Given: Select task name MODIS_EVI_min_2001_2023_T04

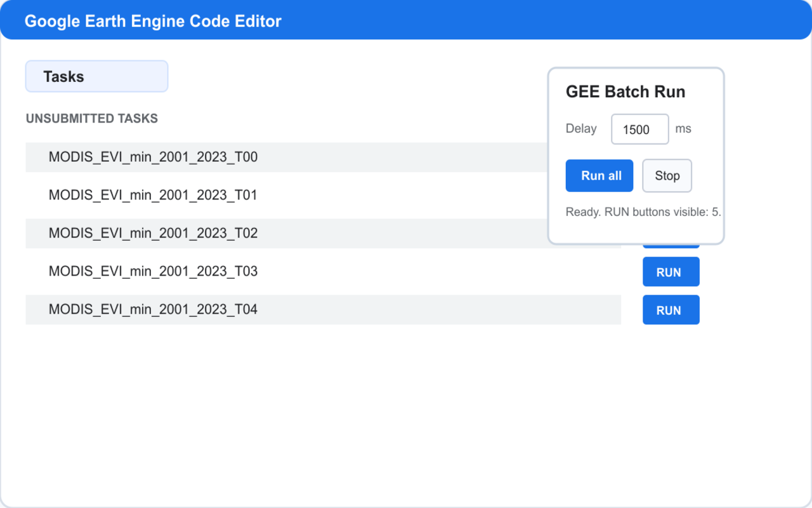Looking at the screenshot, I should click(x=153, y=309).
